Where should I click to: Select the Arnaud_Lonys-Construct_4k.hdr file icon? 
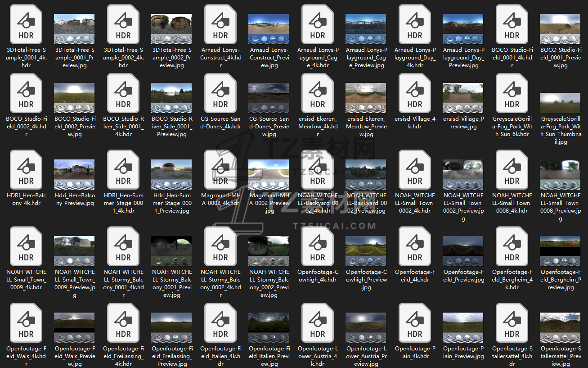click(x=220, y=25)
